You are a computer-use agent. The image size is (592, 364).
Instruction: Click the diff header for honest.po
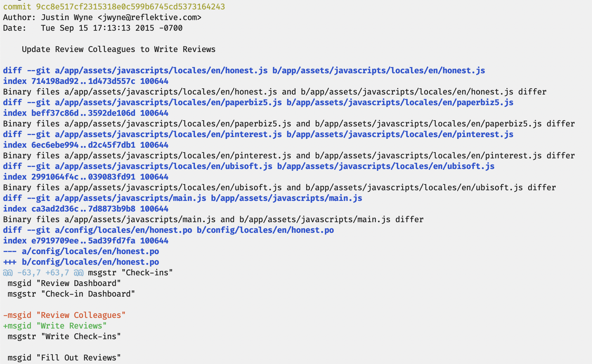[x=168, y=230]
